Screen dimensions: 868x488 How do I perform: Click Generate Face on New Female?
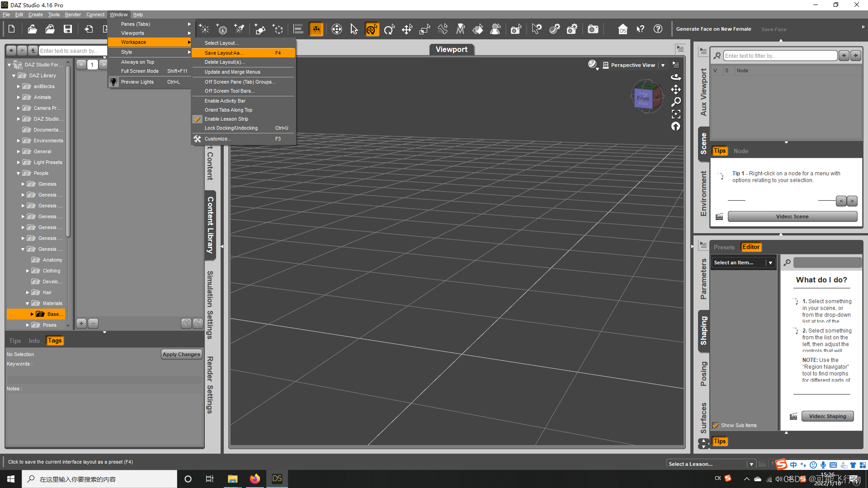coord(714,29)
